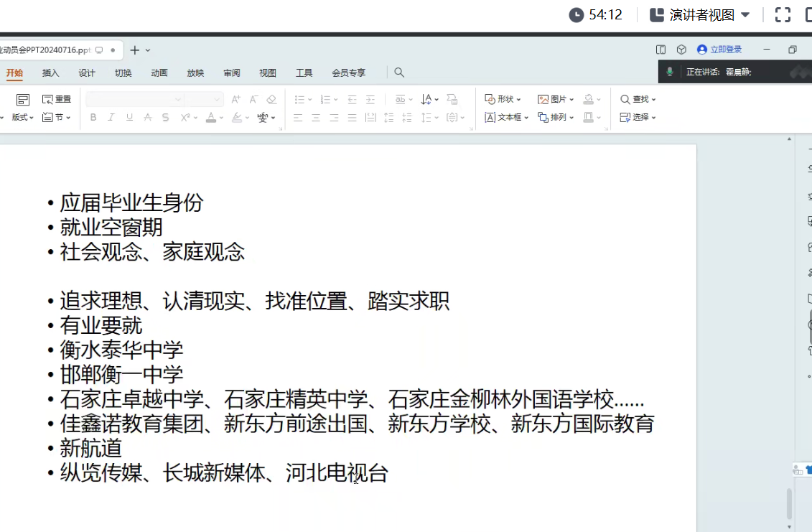Switch to the 插入 ribbon tab
Screen dimensions: 812x532
pyautogui.click(x=51, y=73)
